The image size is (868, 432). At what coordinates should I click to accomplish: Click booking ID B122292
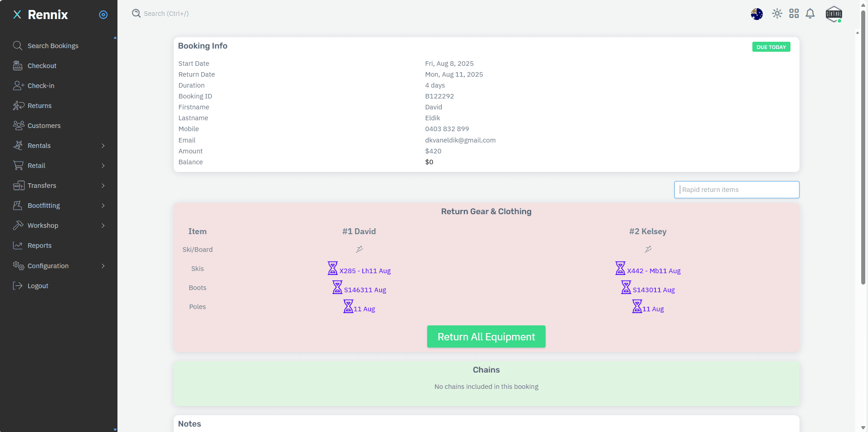click(439, 96)
